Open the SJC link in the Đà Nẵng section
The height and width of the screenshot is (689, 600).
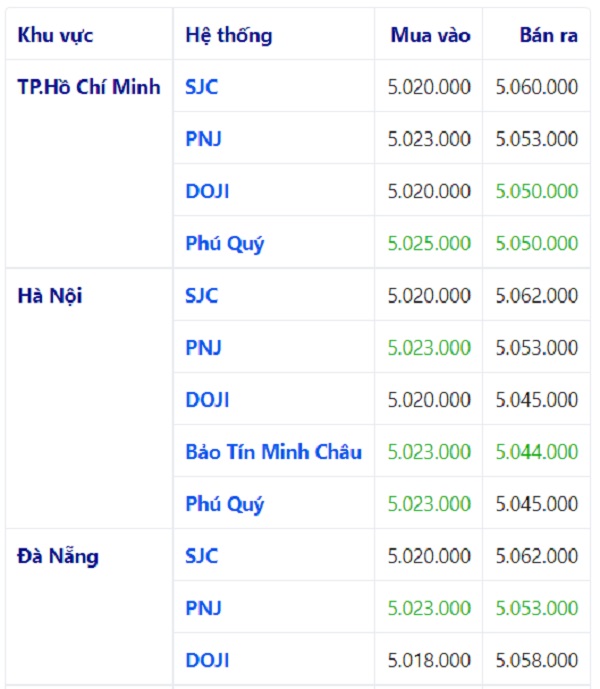(201, 556)
